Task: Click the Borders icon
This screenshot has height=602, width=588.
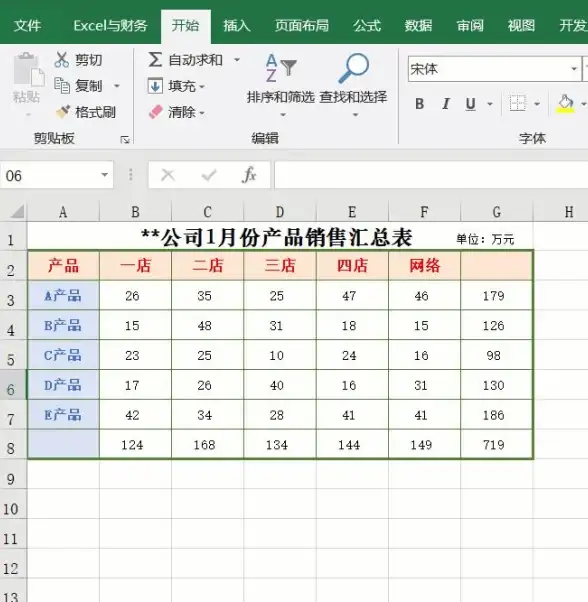Action: click(517, 103)
